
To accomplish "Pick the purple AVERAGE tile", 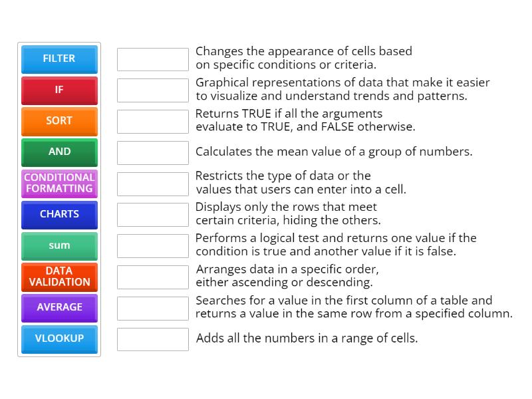I will [x=59, y=307].
